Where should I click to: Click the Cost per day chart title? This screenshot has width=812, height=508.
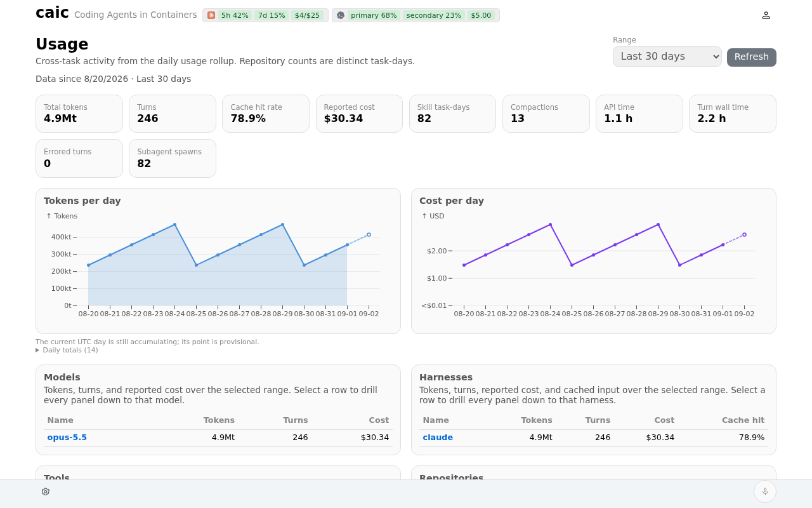tap(452, 201)
